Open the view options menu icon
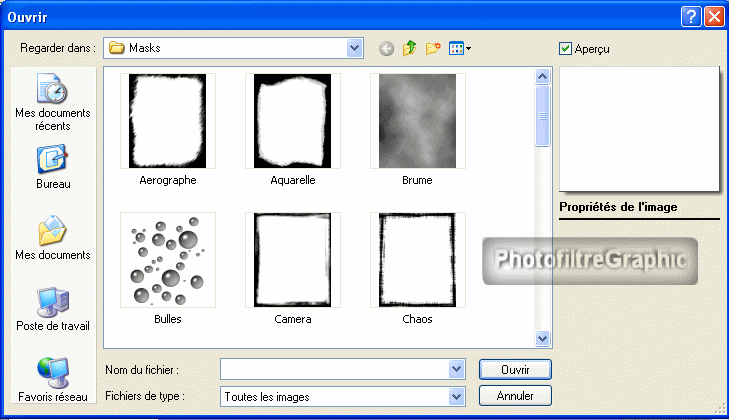This screenshot has width=729, height=420. click(x=459, y=48)
